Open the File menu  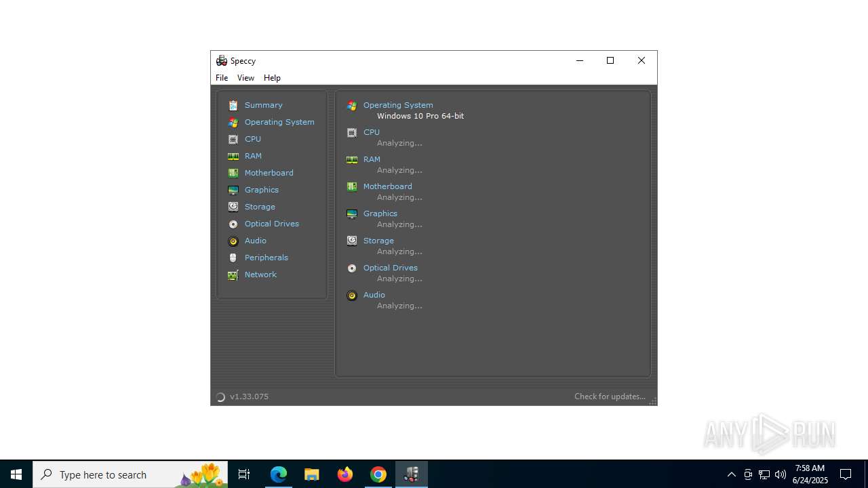222,78
